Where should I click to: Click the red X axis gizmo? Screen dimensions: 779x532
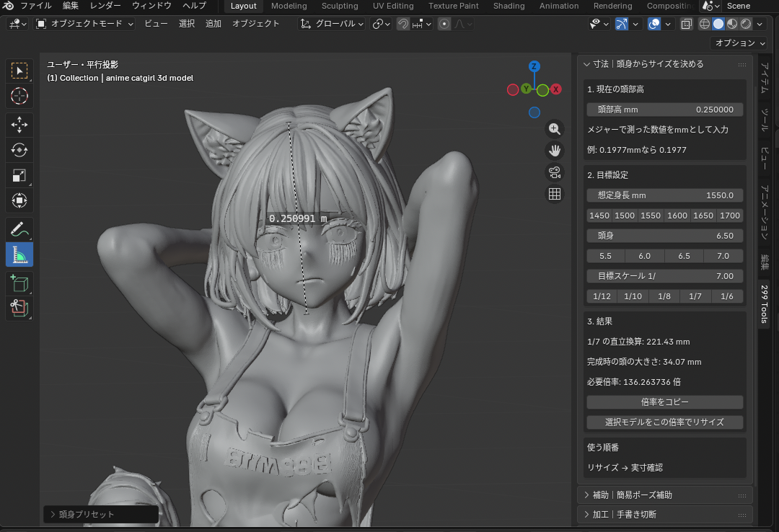pyautogui.click(x=556, y=89)
